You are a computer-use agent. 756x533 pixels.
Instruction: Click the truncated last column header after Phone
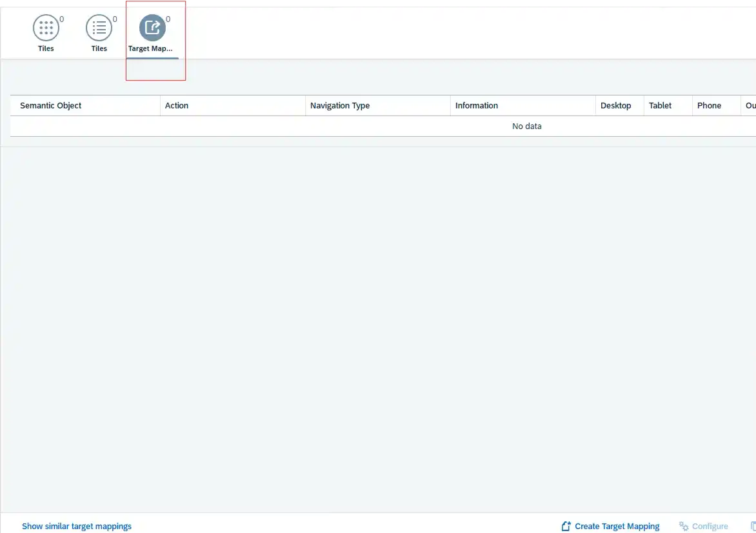pyautogui.click(x=750, y=106)
